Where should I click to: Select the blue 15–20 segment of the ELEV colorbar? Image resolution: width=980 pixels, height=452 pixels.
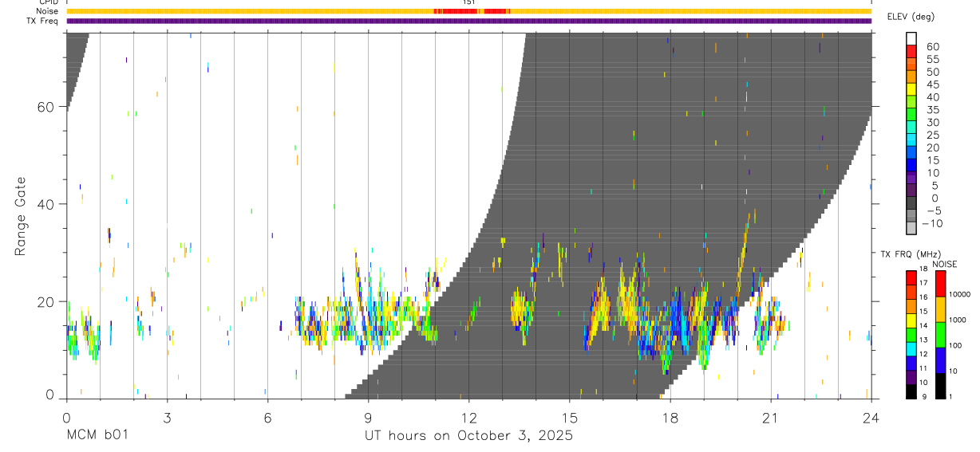[x=911, y=153]
